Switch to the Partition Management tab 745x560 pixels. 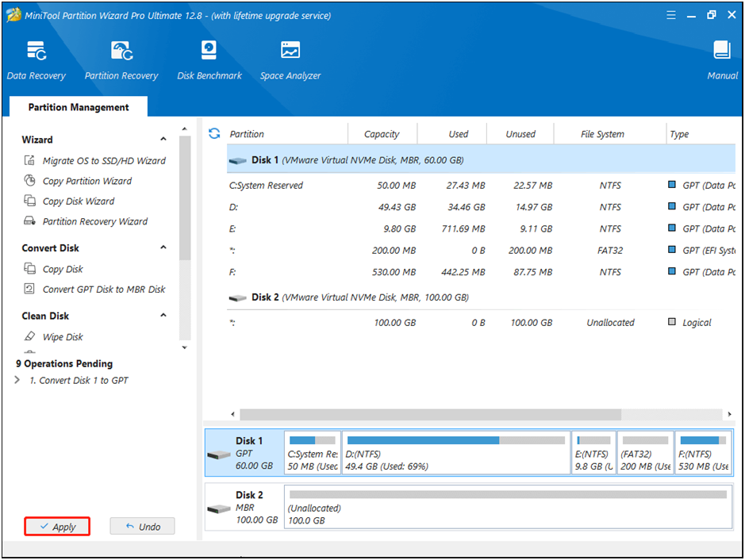click(79, 107)
